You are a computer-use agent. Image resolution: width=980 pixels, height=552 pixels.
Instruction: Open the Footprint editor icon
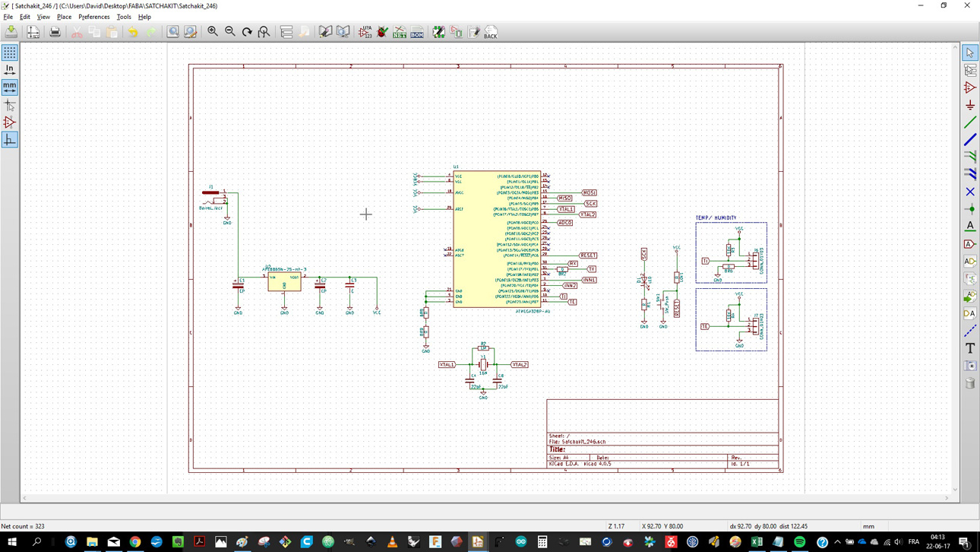pyautogui.click(x=474, y=32)
